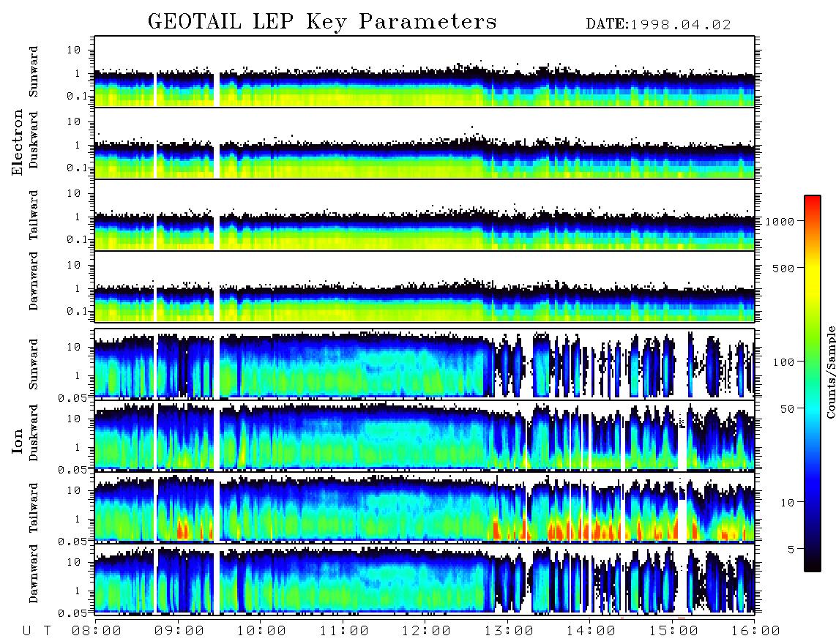Select the Ion Dawnward axis label
The image size is (836, 644).
point(34,574)
